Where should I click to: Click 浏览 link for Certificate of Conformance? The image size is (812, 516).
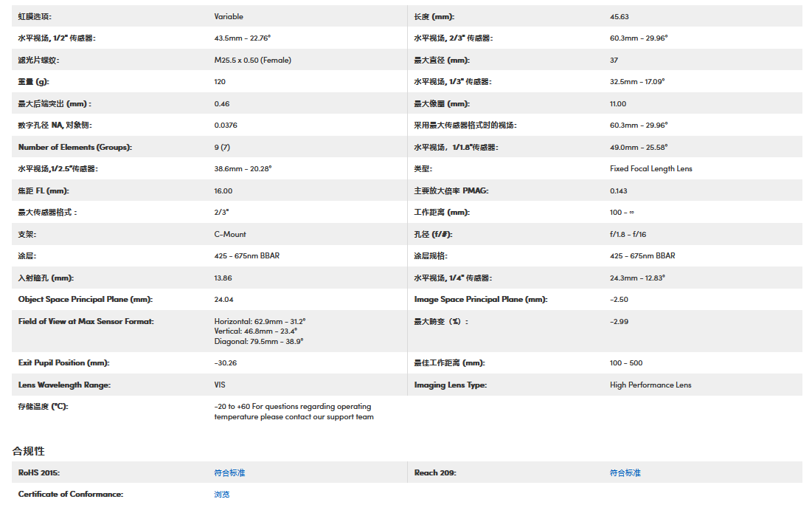coord(222,494)
